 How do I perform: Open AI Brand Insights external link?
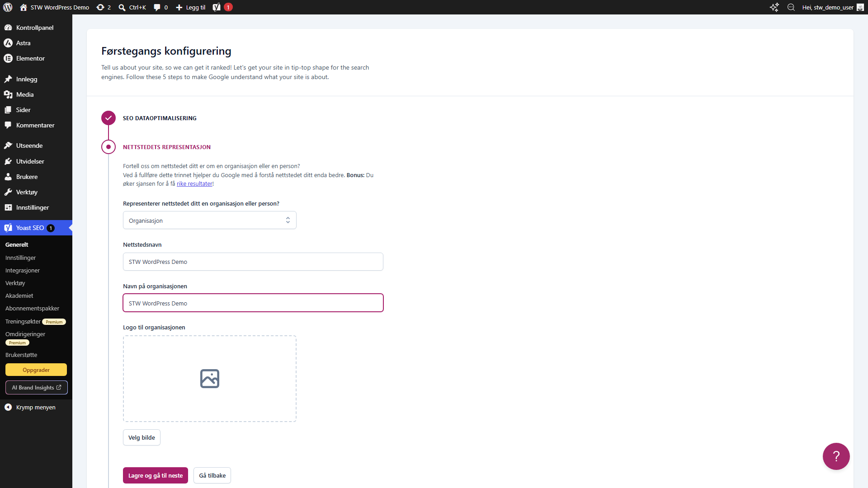tap(36, 388)
